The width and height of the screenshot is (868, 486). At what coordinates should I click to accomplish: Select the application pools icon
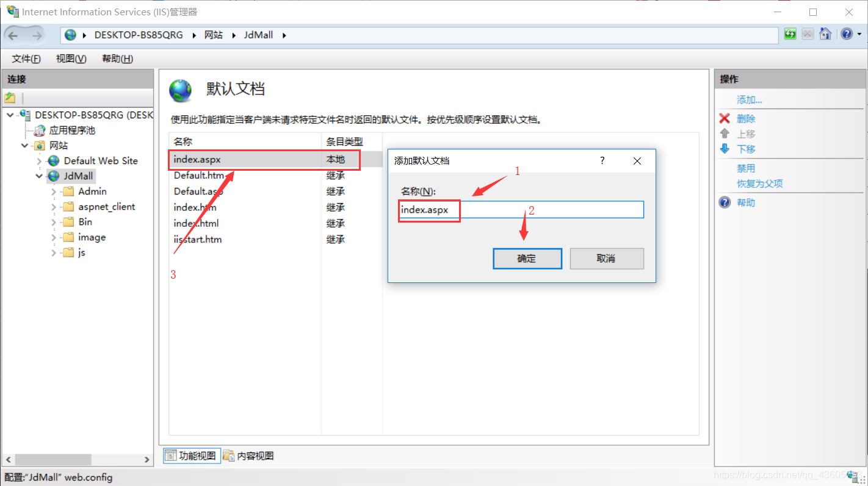pyautogui.click(x=40, y=130)
